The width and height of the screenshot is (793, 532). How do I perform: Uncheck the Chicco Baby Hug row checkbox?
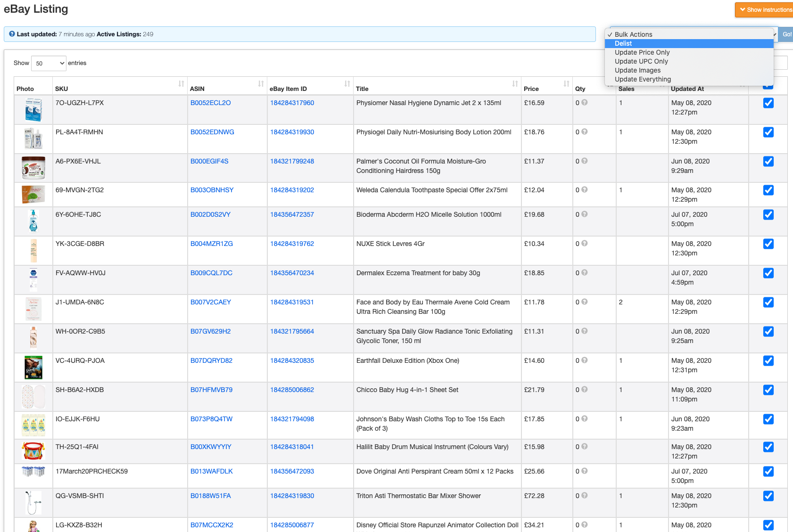(768, 390)
